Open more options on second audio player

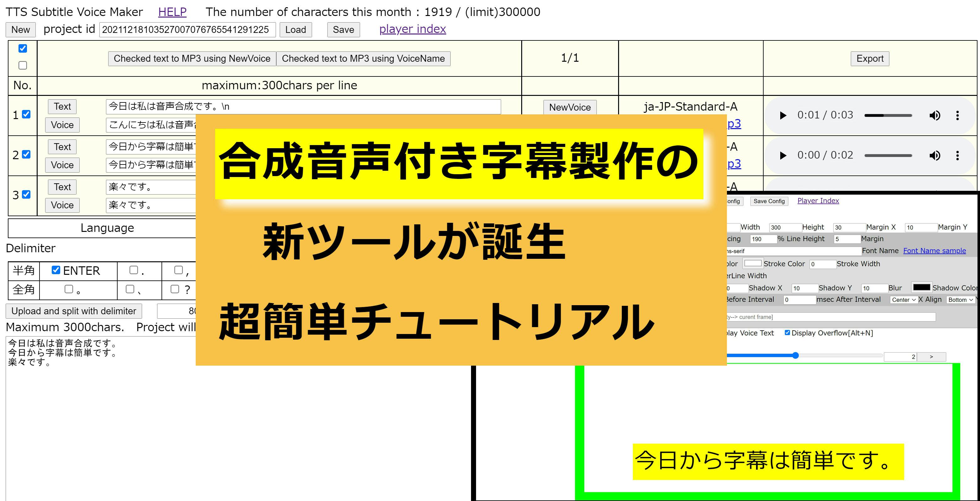tap(957, 155)
